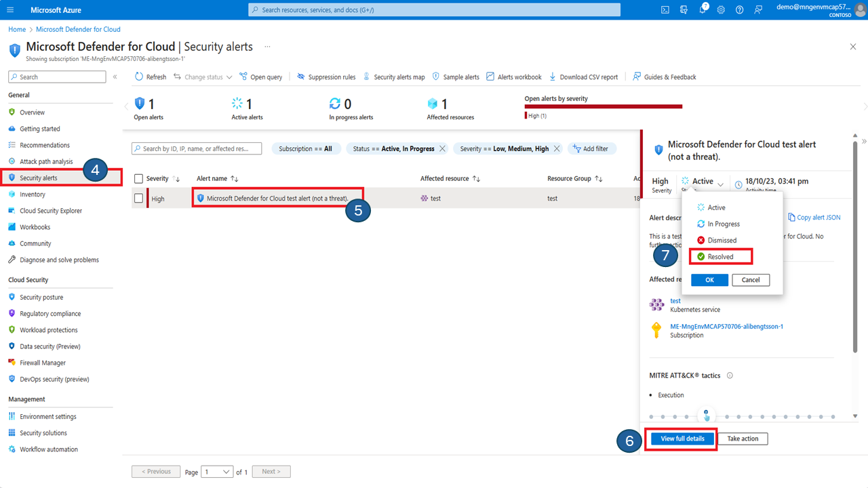The image size is (868, 488).
Task: Cancel the status change popup
Action: point(751,280)
